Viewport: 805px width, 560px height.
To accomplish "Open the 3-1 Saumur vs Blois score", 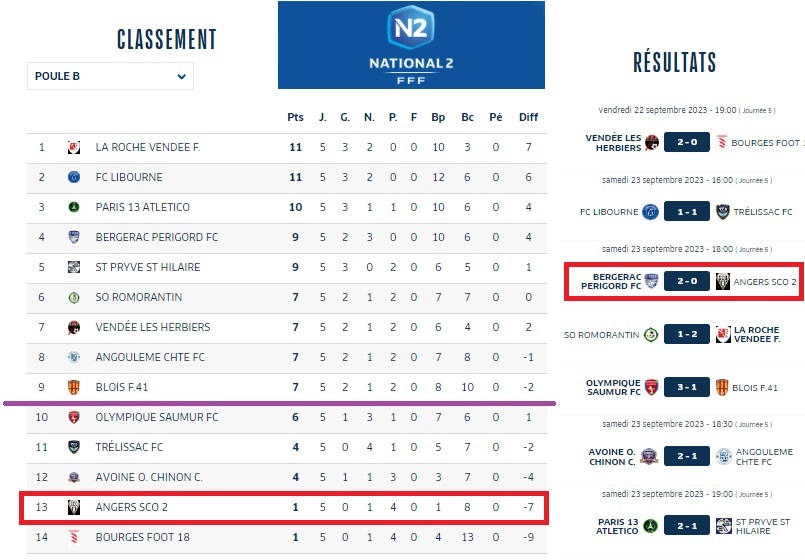I will coord(687,387).
